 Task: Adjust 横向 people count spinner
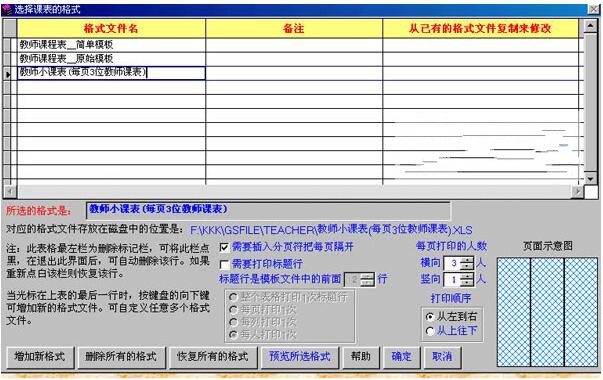click(x=467, y=263)
